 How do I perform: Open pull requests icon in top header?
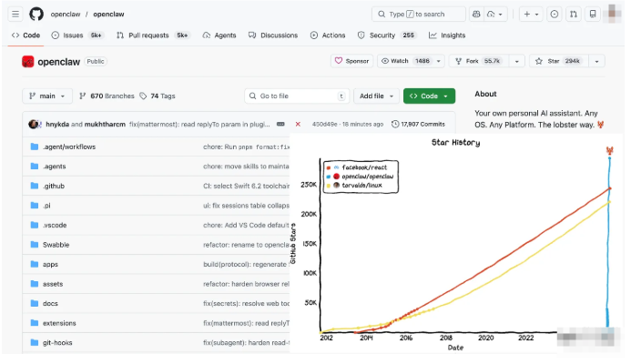(574, 15)
